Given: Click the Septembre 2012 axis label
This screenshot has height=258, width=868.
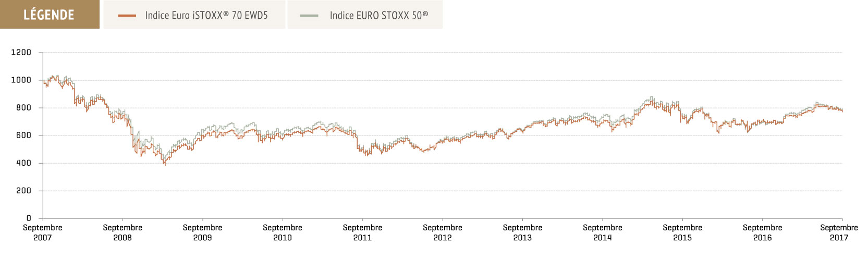Looking at the screenshot, I should (443, 232).
